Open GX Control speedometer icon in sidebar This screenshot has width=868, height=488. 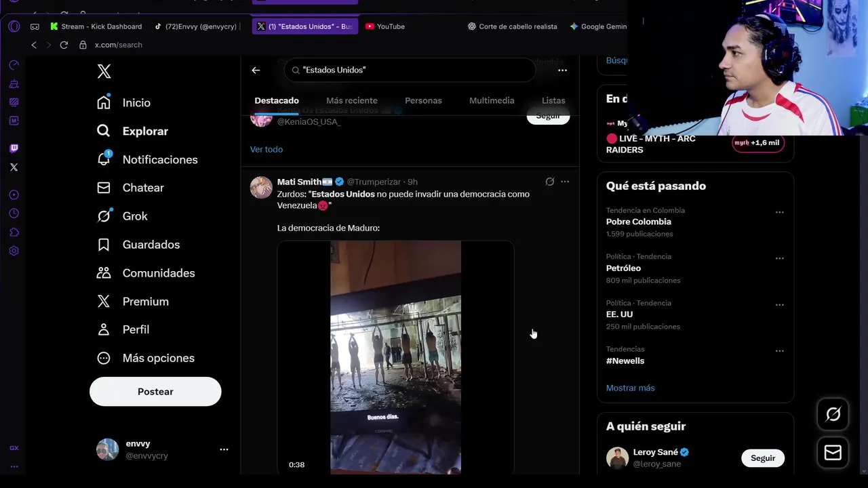click(14, 65)
